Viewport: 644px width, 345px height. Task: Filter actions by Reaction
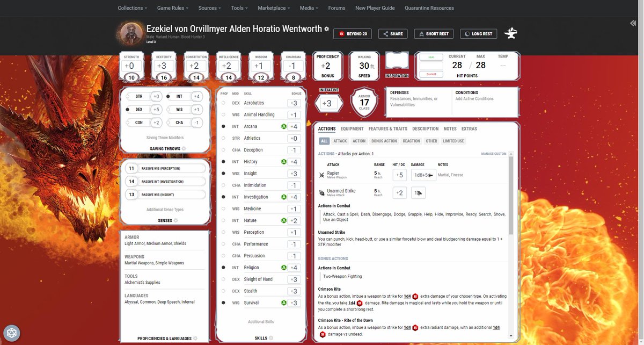(x=411, y=141)
